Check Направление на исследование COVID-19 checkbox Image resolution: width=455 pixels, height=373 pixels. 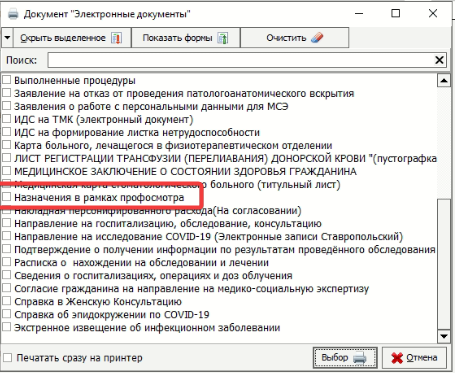(7, 236)
